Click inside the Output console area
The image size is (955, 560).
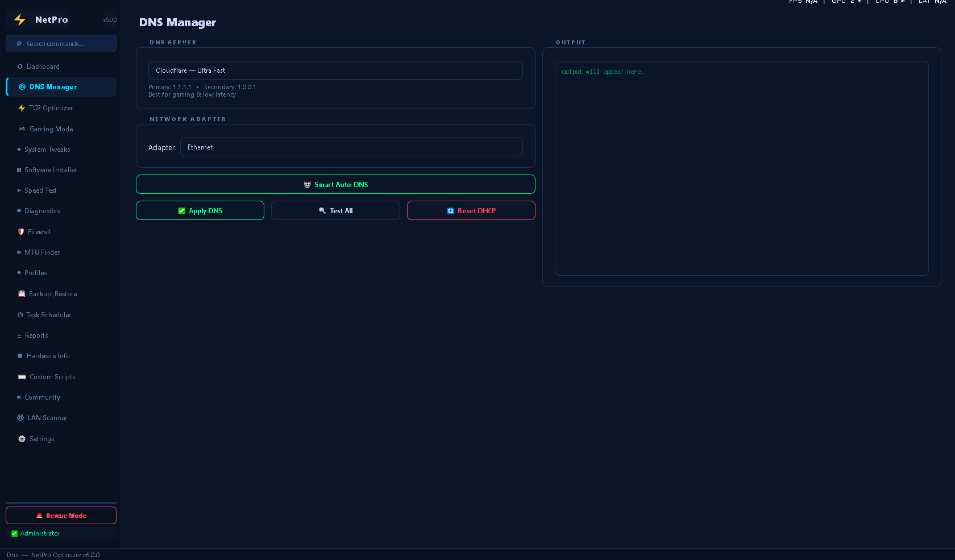pos(742,168)
